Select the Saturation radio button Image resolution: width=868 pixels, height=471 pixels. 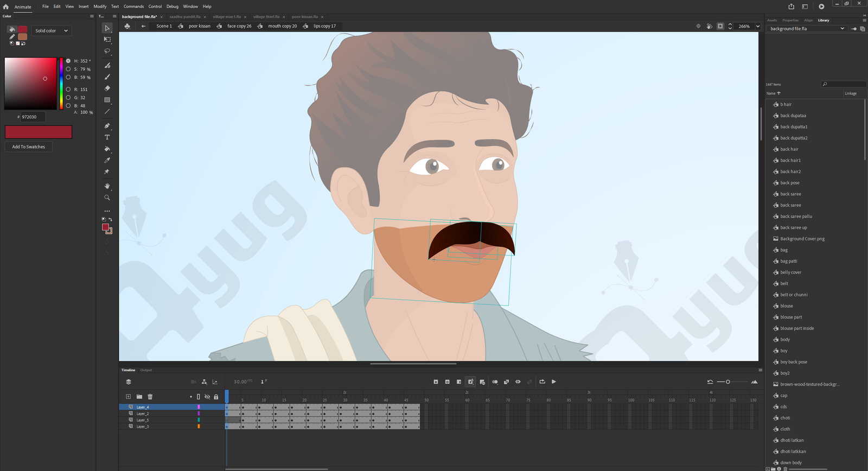point(68,69)
